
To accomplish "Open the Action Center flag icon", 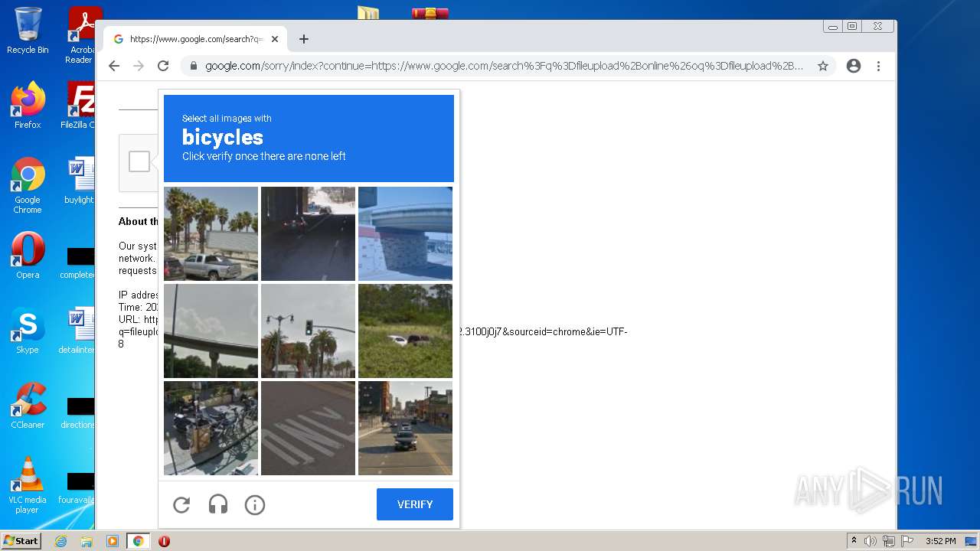I will point(906,541).
